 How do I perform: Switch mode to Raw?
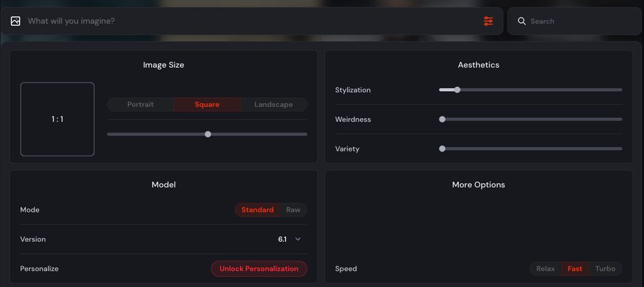293,210
